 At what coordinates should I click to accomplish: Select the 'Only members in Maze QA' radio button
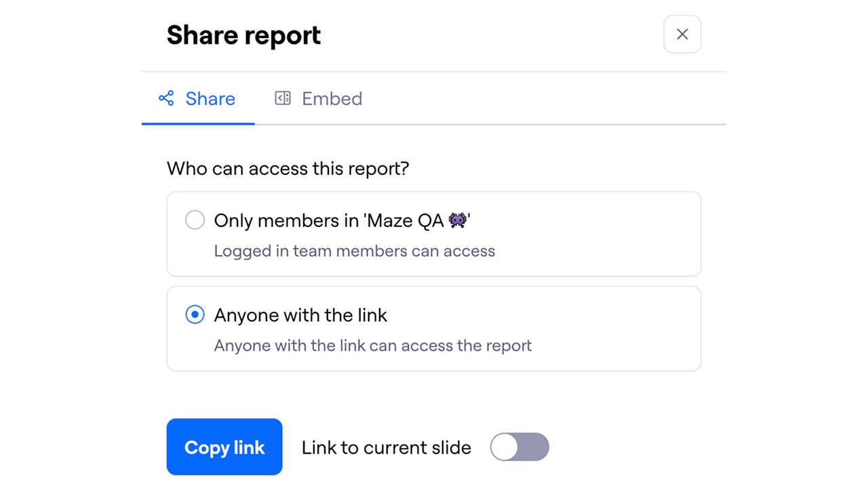[195, 220]
